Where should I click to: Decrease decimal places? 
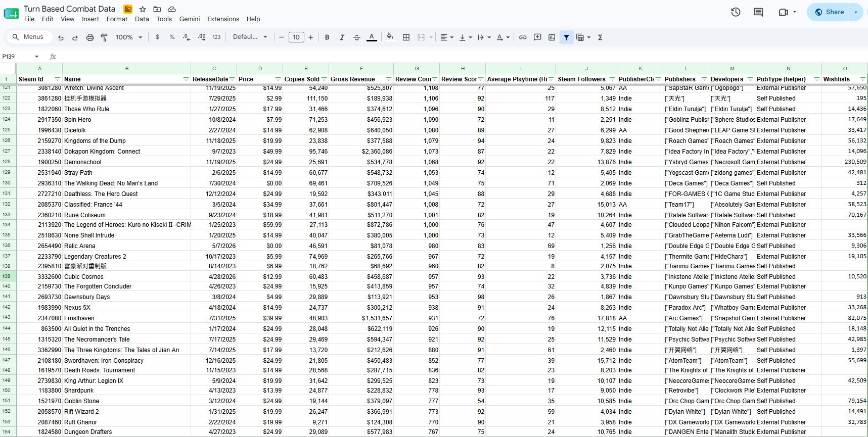point(187,37)
